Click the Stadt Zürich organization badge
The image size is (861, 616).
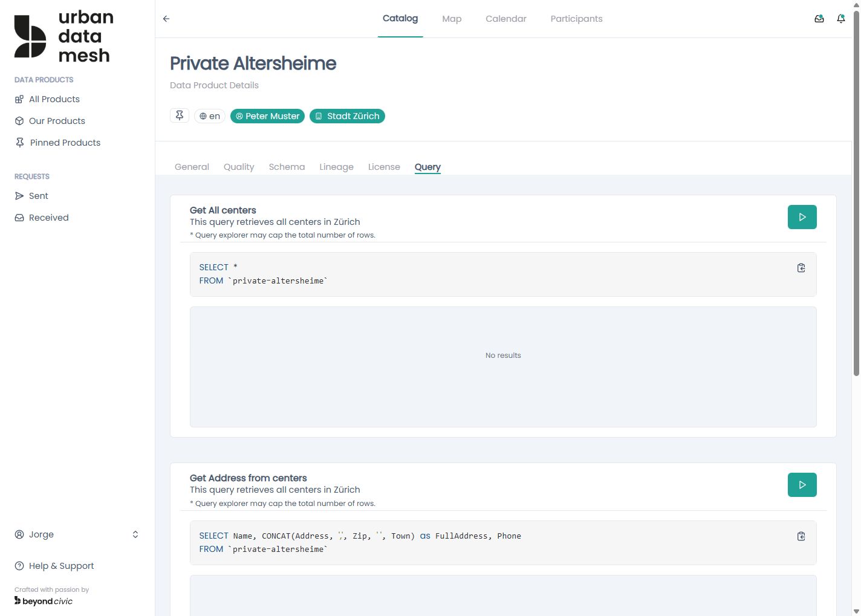[x=347, y=116]
